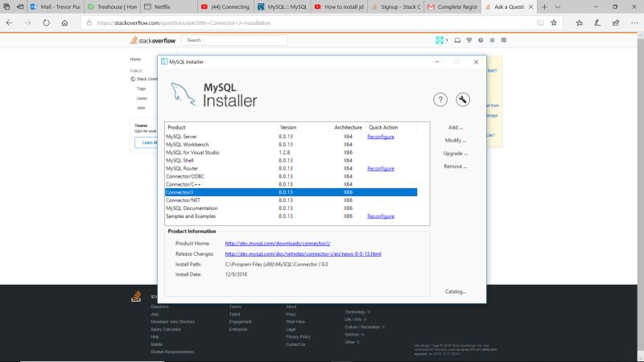Go to the Stack Overflow logo home link
Viewport: 644px width, 362px height.
pyautogui.click(x=153, y=40)
